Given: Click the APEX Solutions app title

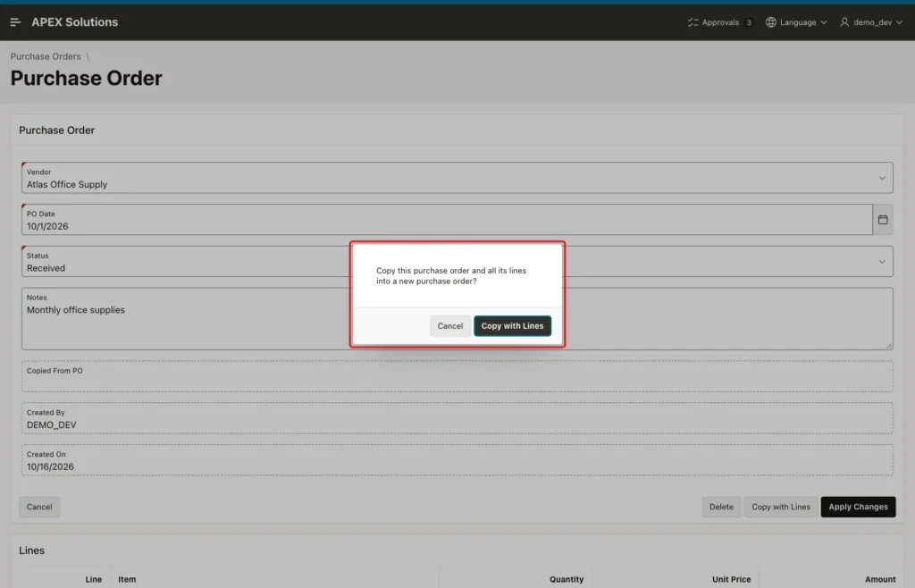Looking at the screenshot, I should (75, 22).
